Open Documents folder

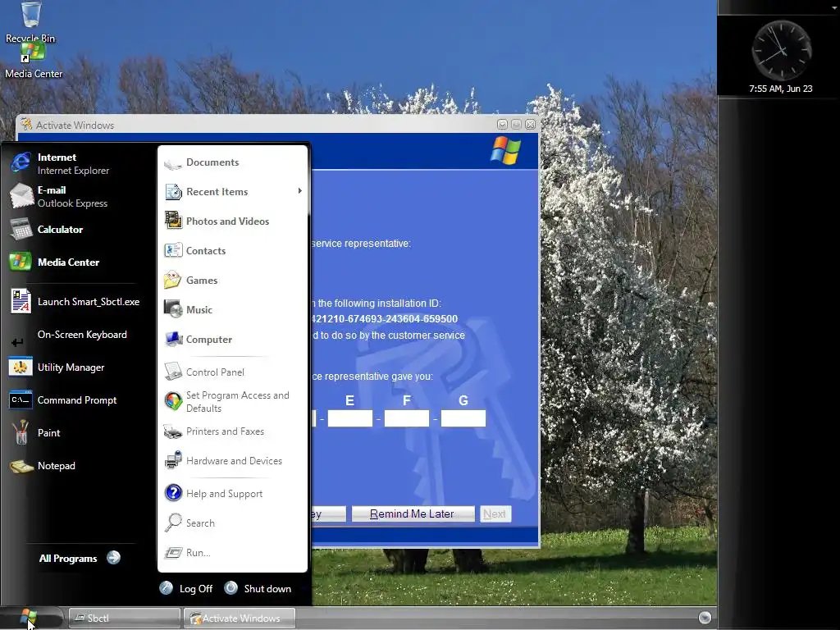pos(212,162)
